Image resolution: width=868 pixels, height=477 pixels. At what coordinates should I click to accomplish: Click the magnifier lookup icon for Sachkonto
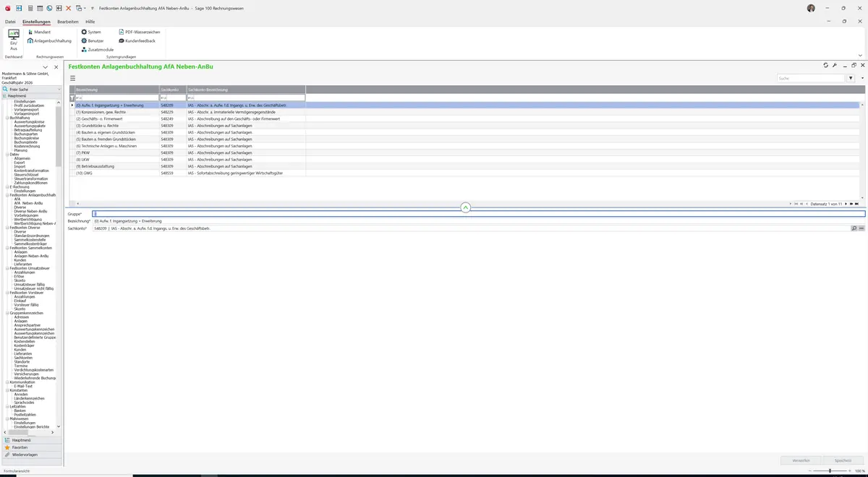854,228
